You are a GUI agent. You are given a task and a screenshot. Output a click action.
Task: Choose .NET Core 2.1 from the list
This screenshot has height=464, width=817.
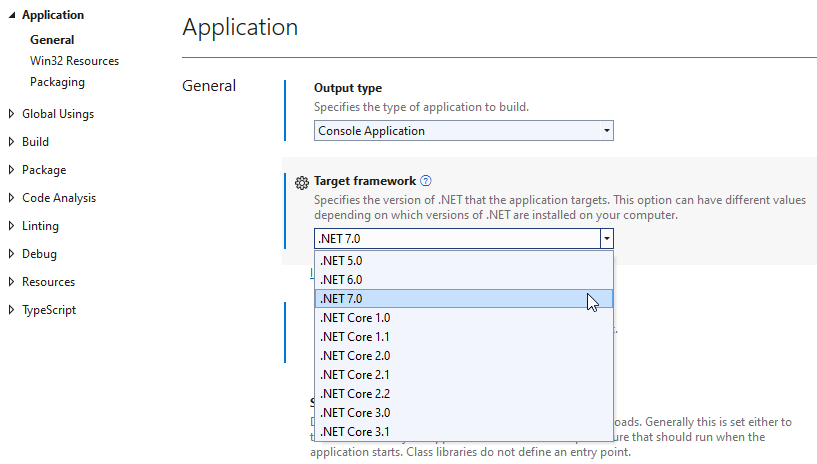[x=464, y=375]
